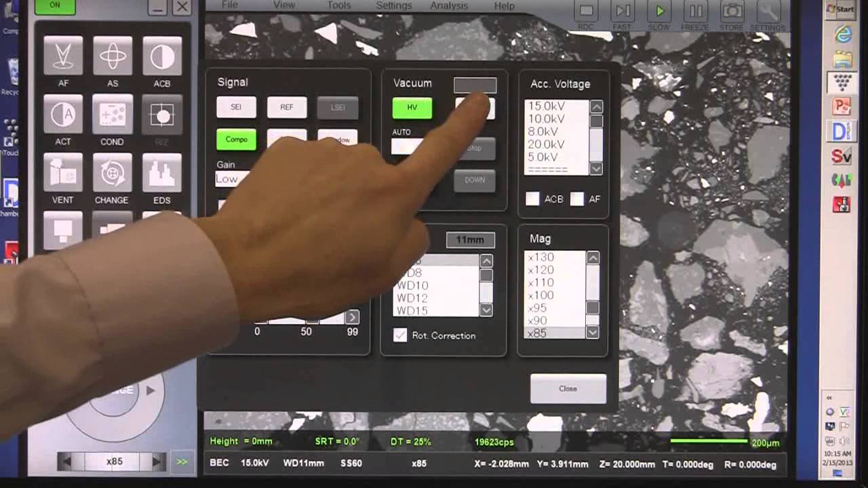Select the SEI signal button
The height and width of the screenshot is (488, 868).
coord(236,107)
